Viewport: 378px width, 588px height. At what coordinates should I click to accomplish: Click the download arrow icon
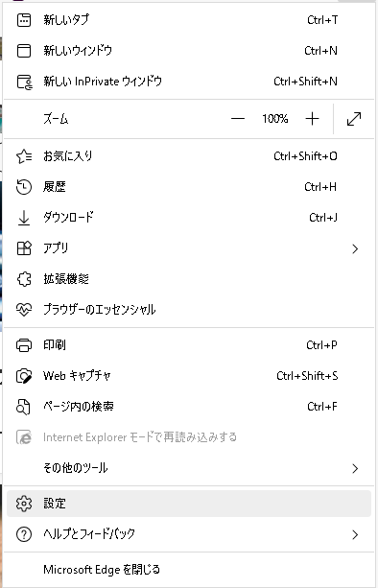point(24,218)
